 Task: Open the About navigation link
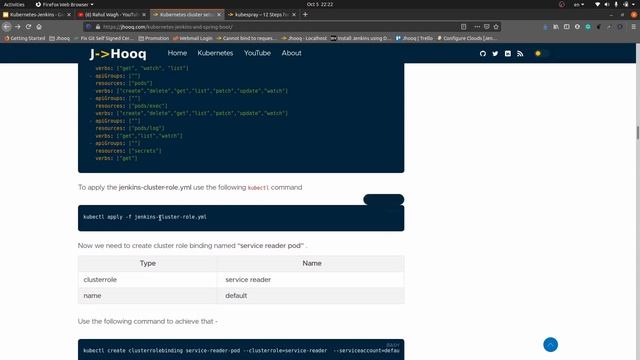coord(291,53)
